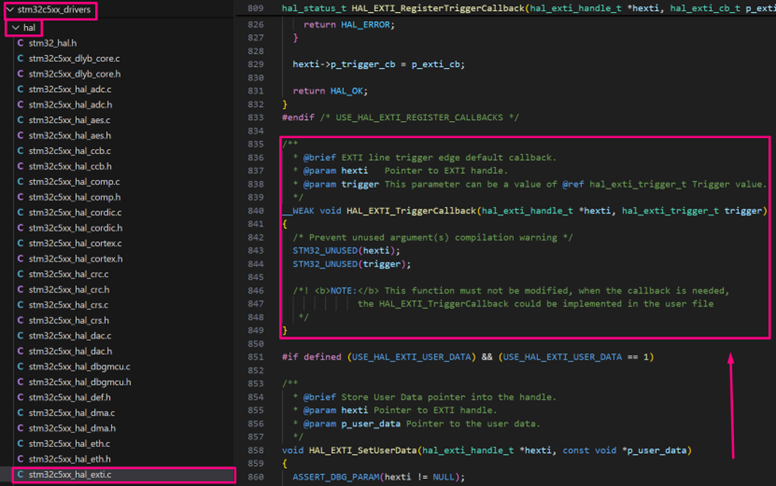776x486 pixels.
Task: Click hexti->p_trigger_cb assignment line 829
Action: (x=379, y=64)
